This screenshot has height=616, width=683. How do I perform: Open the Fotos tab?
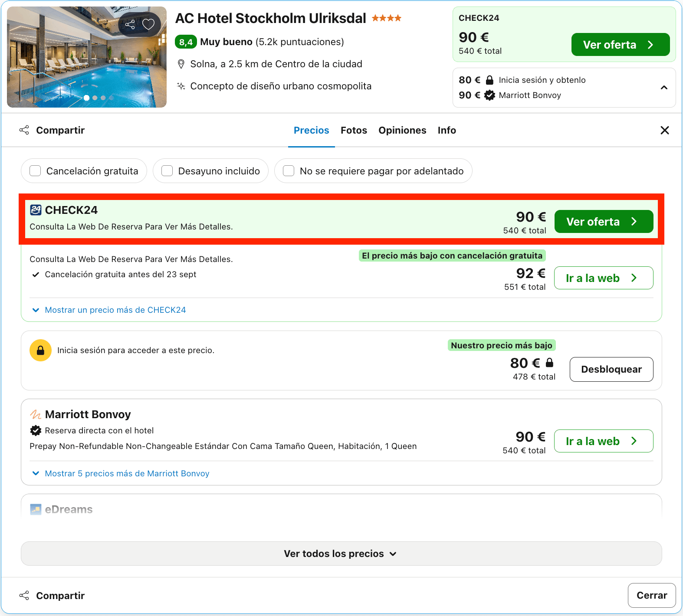(354, 130)
